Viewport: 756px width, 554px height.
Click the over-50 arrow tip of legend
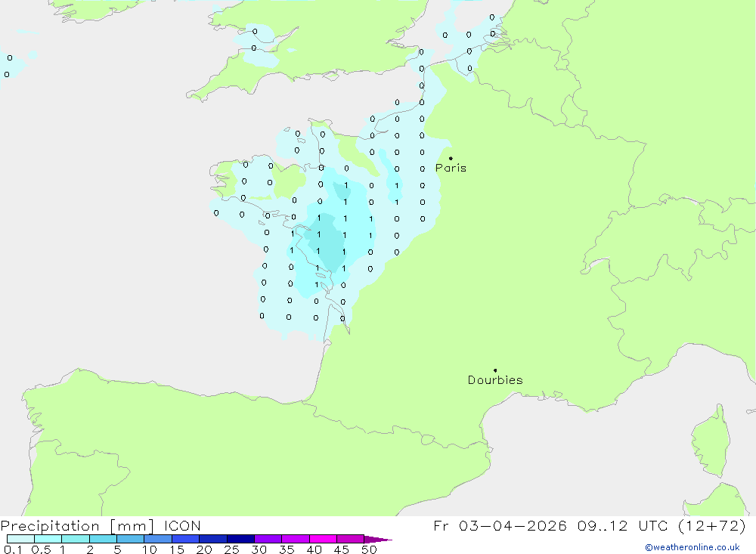[x=379, y=539]
